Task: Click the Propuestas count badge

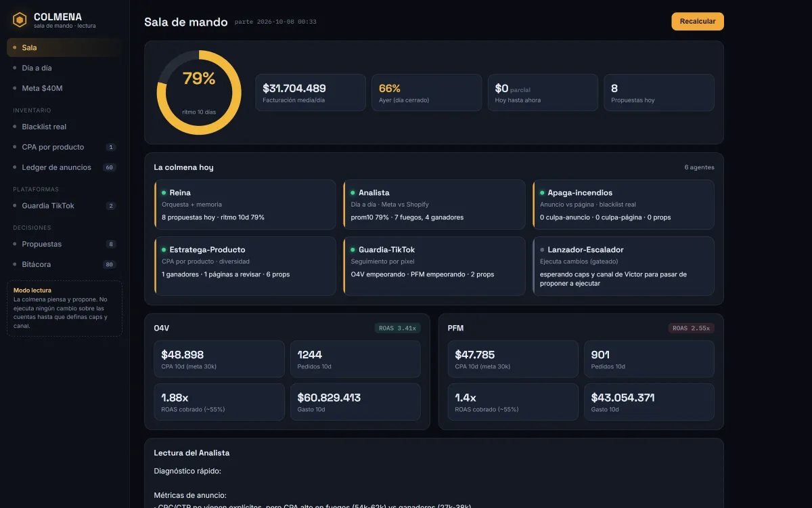Action: click(x=111, y=244)
